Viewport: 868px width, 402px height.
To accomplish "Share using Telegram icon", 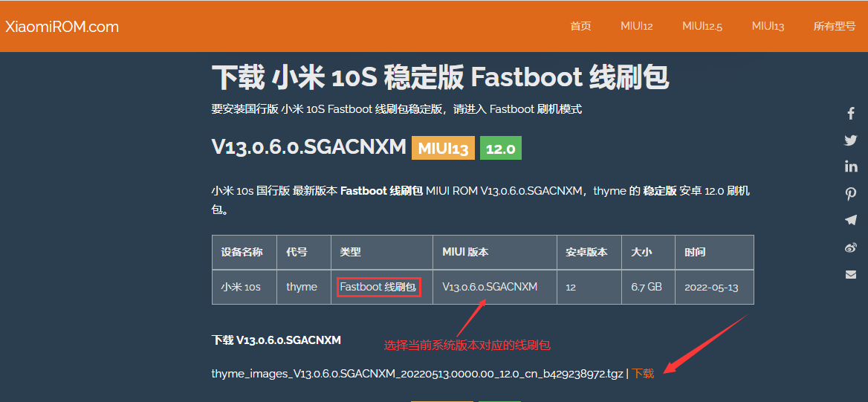I will click(851, 220).
